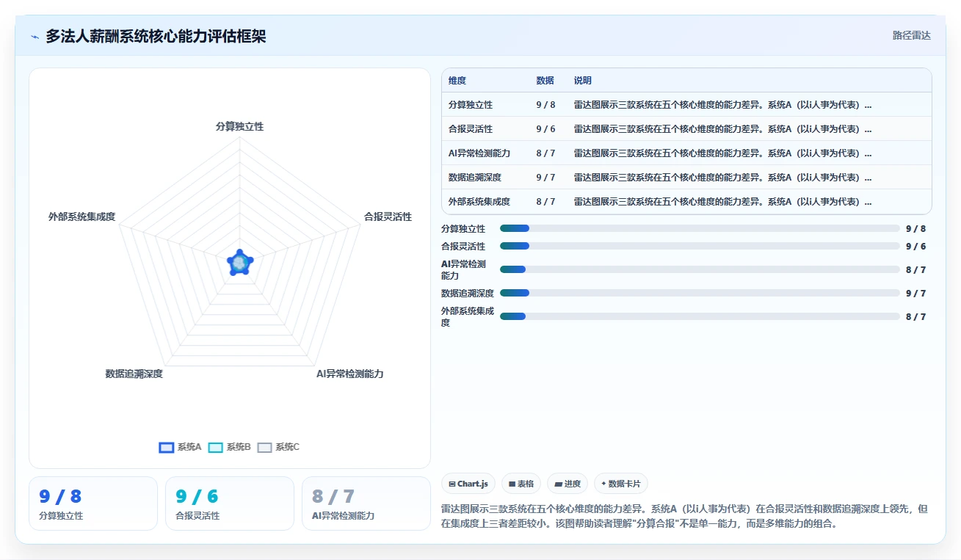
Task: Click the 数据卡片 tag chip
Action: pos(621,484)
